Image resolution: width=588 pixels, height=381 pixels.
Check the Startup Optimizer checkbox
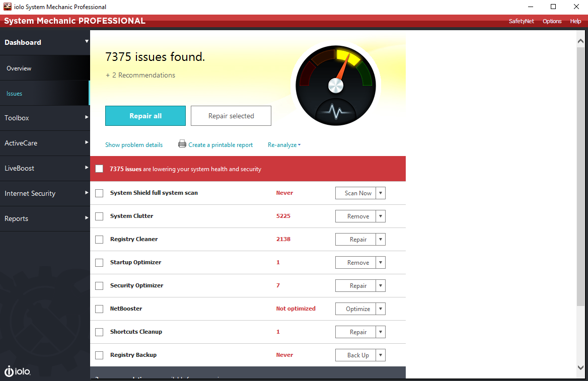coord(99,263)
